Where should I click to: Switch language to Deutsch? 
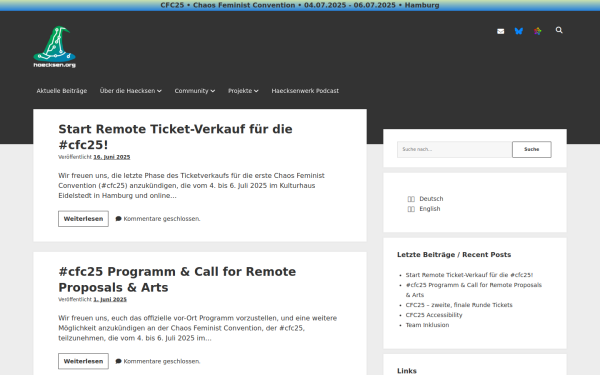[431, 199]
